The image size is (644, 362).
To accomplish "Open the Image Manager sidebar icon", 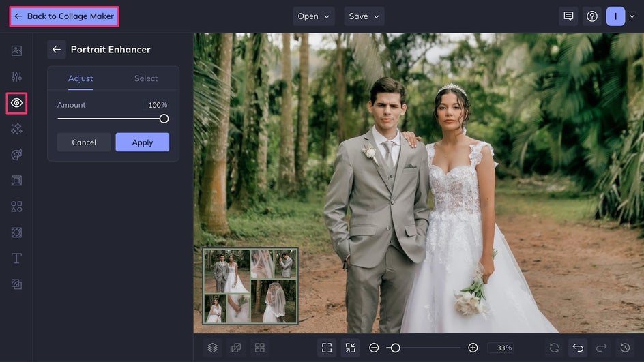I will [16, 50].
